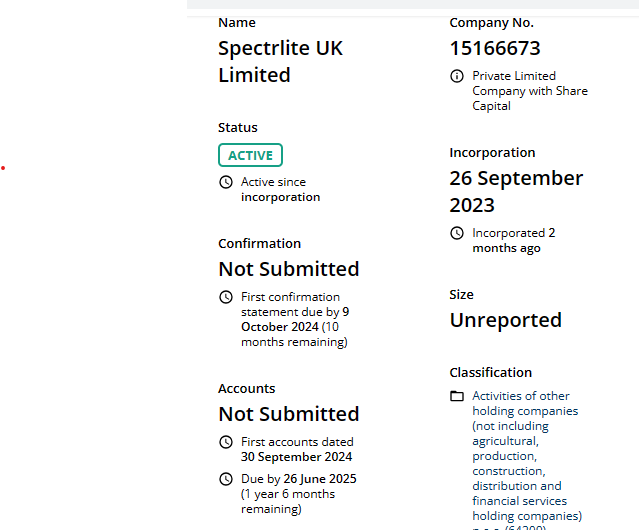Click the clock icon beside Incorporated 2 months ago
639x530 pixels.
tap(457, 233)
